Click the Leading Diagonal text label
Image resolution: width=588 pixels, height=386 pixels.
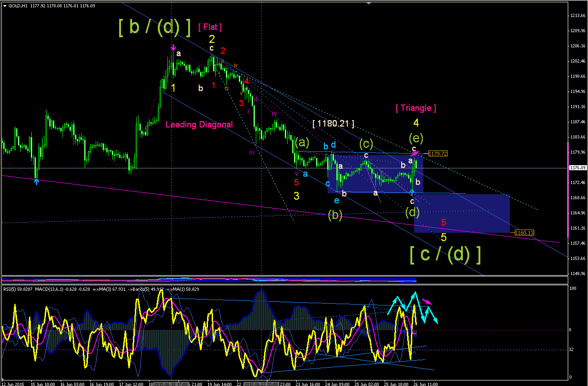(x=199, y=124)
